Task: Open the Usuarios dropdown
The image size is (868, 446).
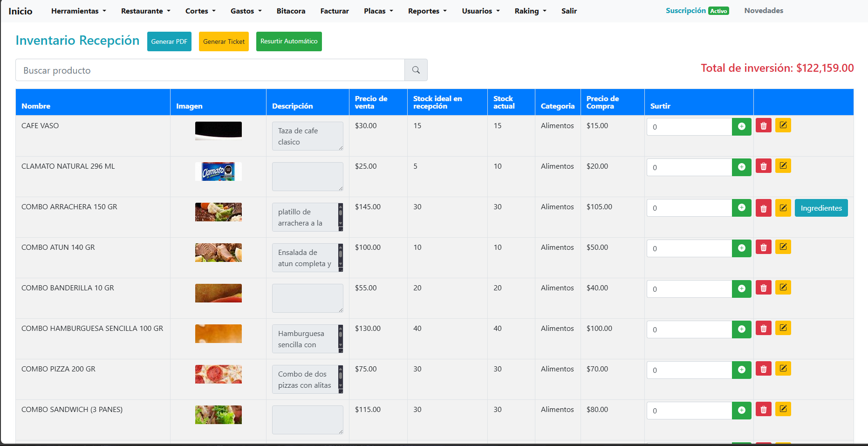Action: pyautogui.click(x=480, y=11)
